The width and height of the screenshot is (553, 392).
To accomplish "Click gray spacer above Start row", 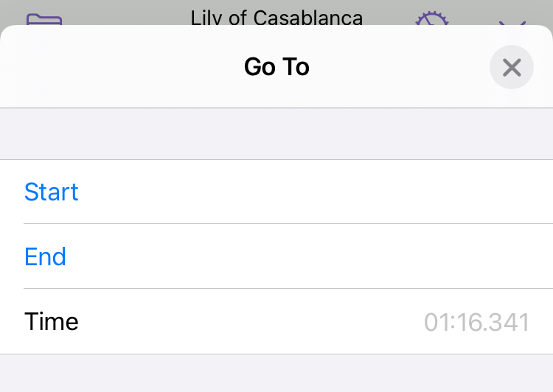I will coord(276,134).
